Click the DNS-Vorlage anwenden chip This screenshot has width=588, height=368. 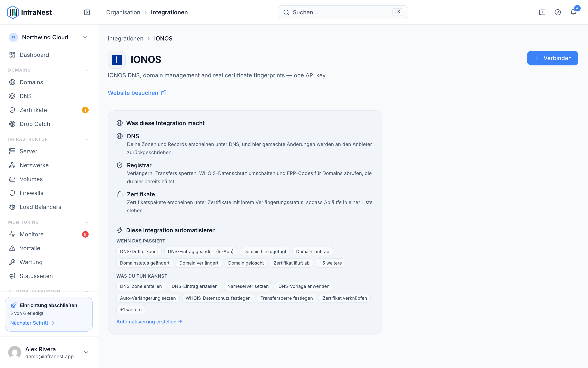click(x=304, y=286)
